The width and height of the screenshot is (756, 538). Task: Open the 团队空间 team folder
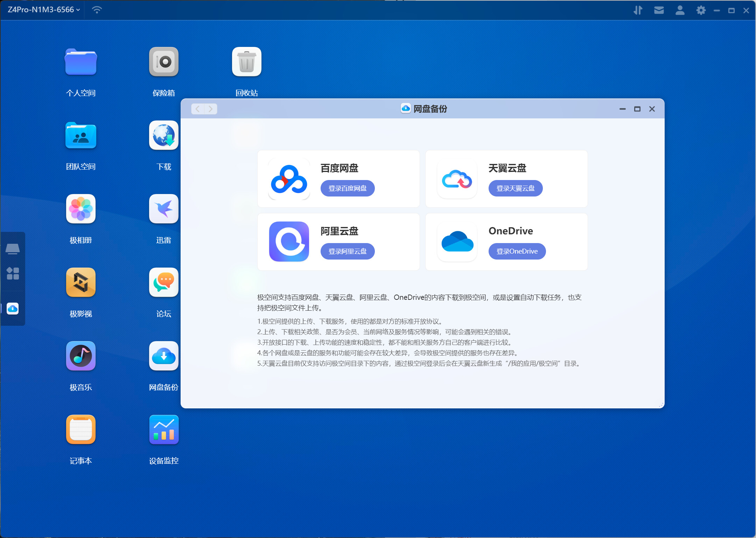[x=80, y=136]
